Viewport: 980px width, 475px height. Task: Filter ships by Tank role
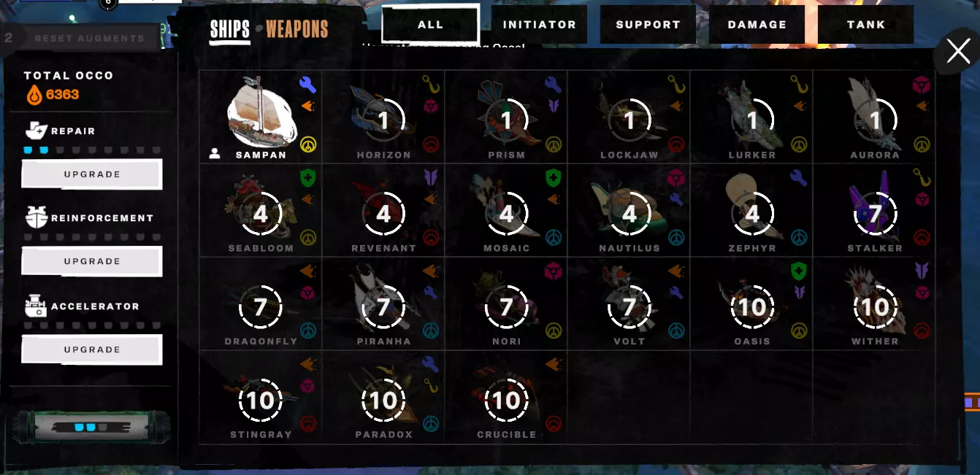[866, 24]
